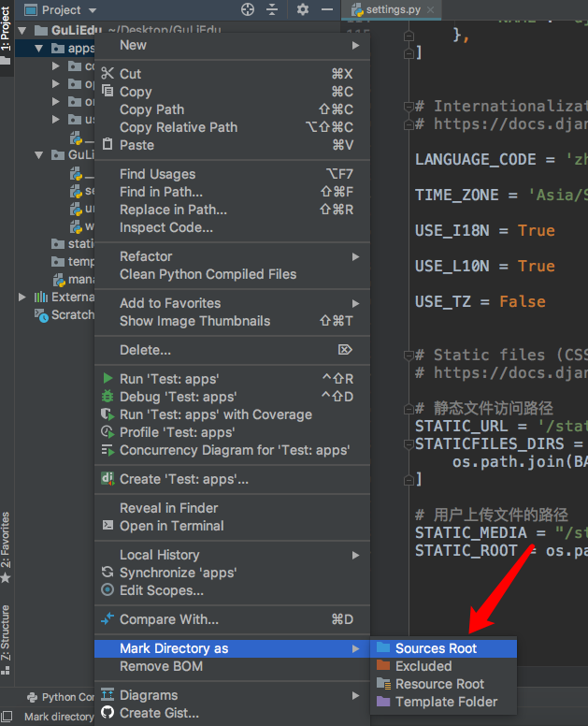Expand the Refactor submenu arrow
Viewport: 588px width, 726px height.
tap(355, 256)
